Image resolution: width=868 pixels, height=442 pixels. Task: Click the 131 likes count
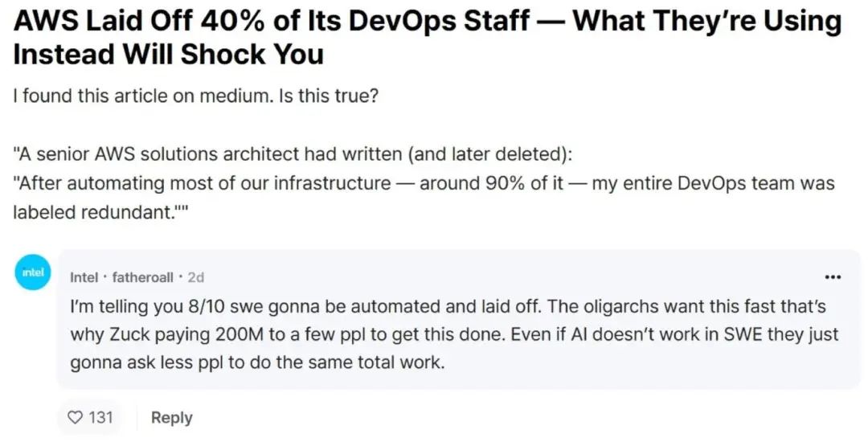click(x=100, y=417)
